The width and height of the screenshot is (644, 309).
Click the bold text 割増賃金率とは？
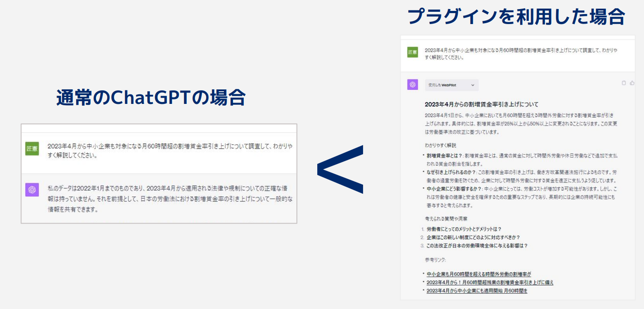pyautogui.click(x=444, y=156)
